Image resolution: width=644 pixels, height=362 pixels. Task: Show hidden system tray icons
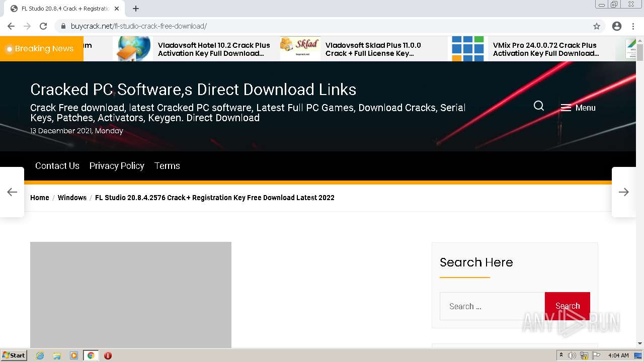[x=561, y=355]
